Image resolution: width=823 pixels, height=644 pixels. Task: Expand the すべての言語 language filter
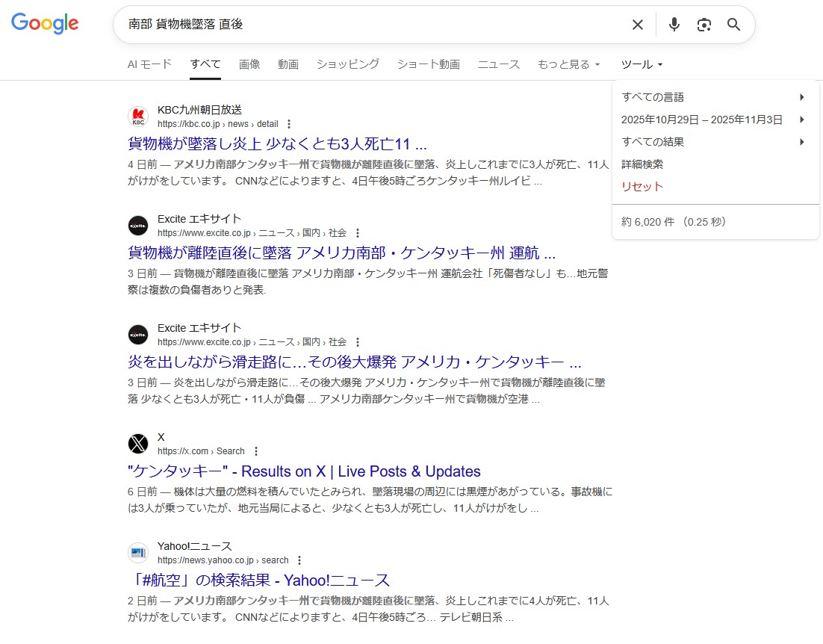[x=713, y=97]
